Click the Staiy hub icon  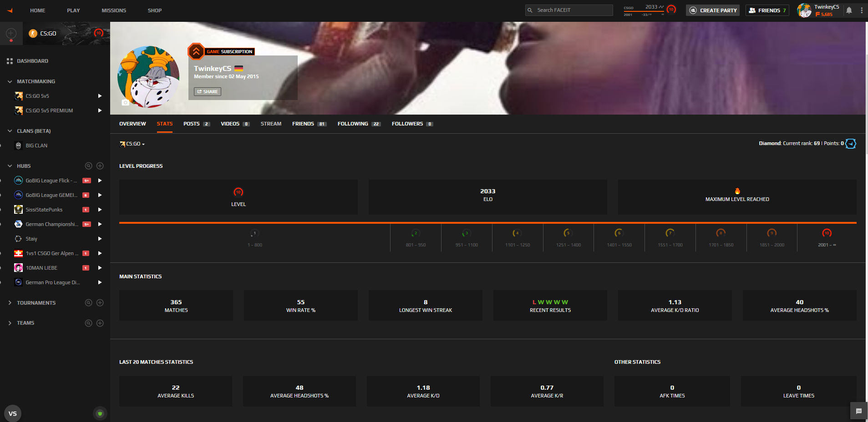click(18, 239)
